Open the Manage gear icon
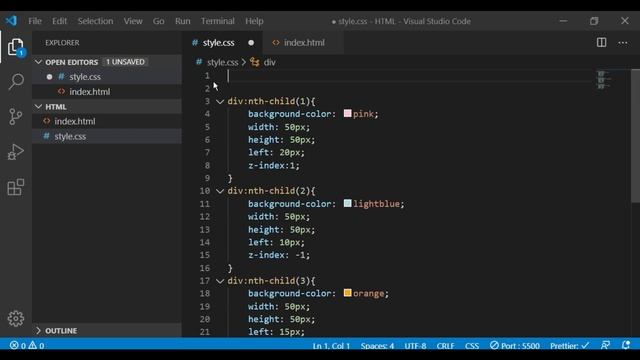 (x=16, y=318)
